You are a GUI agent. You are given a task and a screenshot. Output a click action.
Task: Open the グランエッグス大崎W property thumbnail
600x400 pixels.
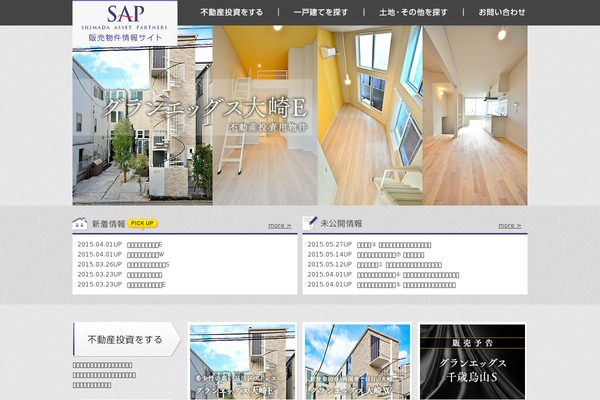(357, 362)
